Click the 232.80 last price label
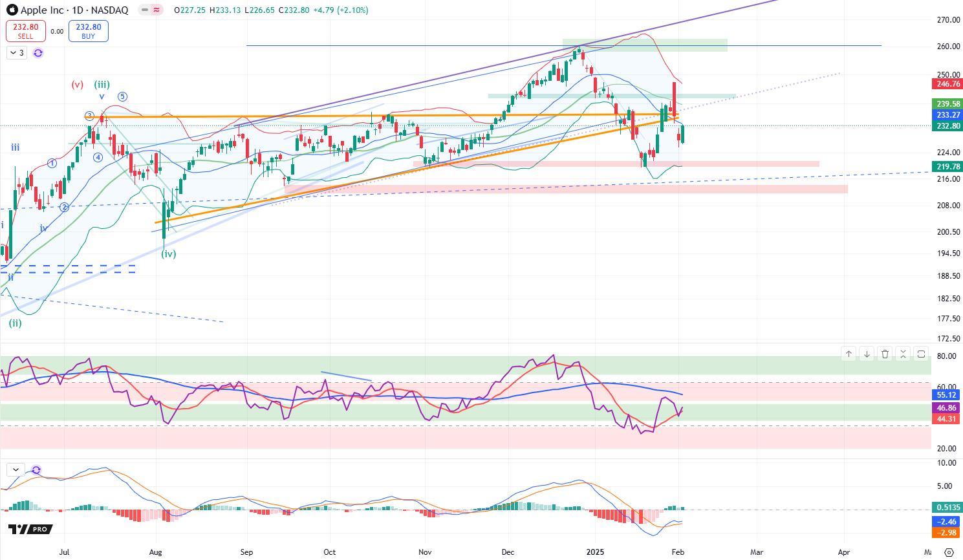This screenshot has width=963, height=560. point(947,125)
